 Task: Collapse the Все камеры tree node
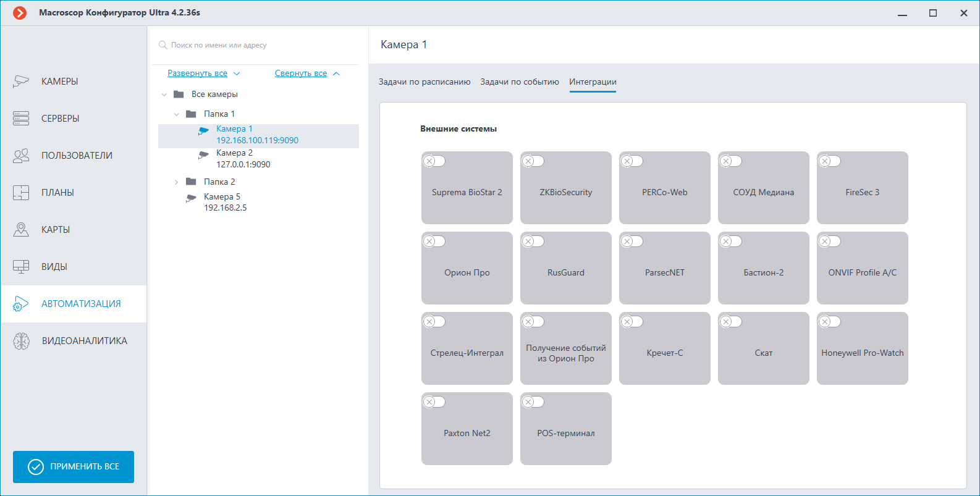click(x=164, y=95)
